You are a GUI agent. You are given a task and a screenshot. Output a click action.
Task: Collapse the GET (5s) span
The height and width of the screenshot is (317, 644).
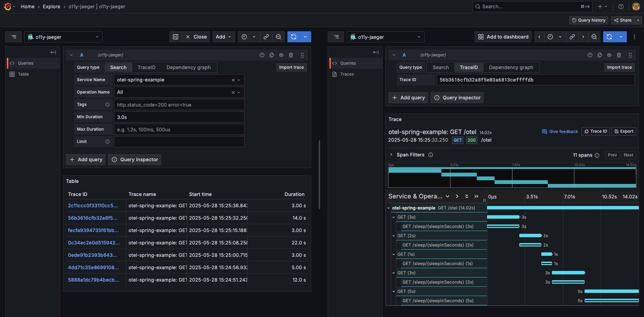[394, 291]
